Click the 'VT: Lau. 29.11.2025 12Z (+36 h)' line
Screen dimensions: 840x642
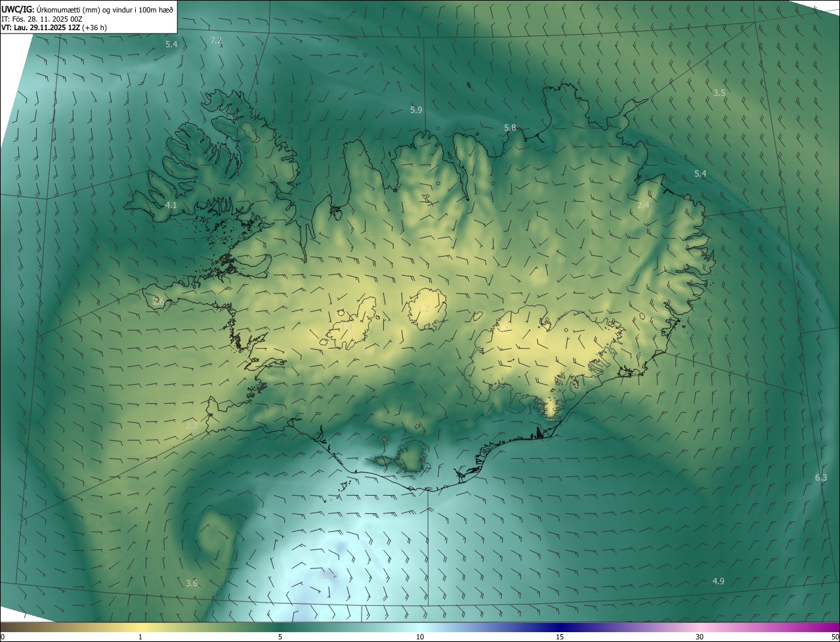click(x=54, y=28)
